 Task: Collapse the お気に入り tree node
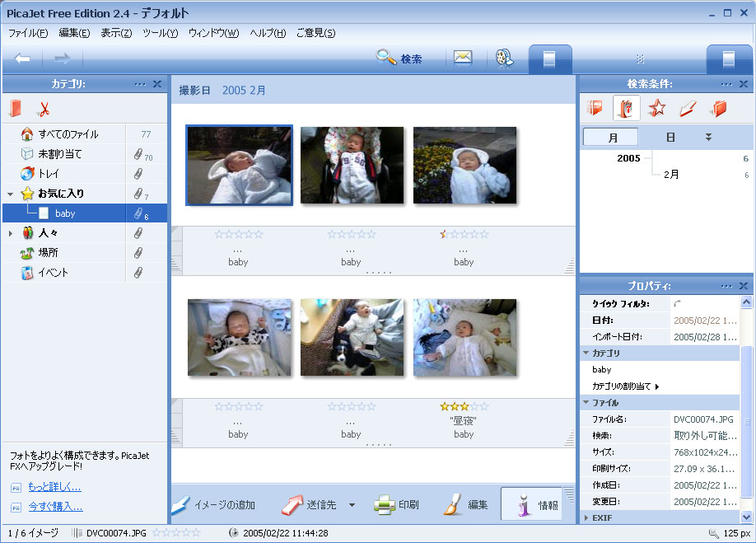[10, 194]
